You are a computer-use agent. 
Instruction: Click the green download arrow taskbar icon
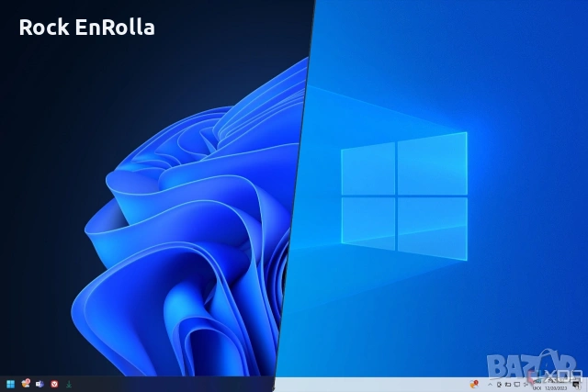pyautogui.click(x=69, y=384)
